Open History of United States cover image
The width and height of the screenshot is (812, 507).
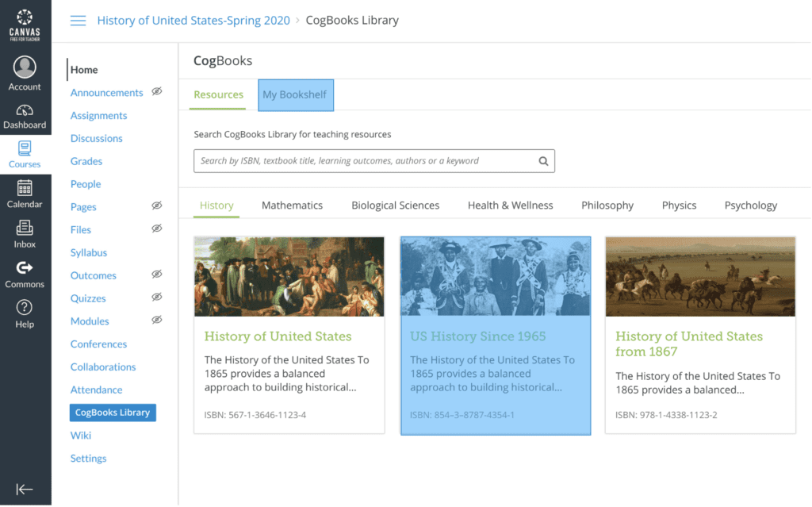pyautogui.click(x=289, y=276)
